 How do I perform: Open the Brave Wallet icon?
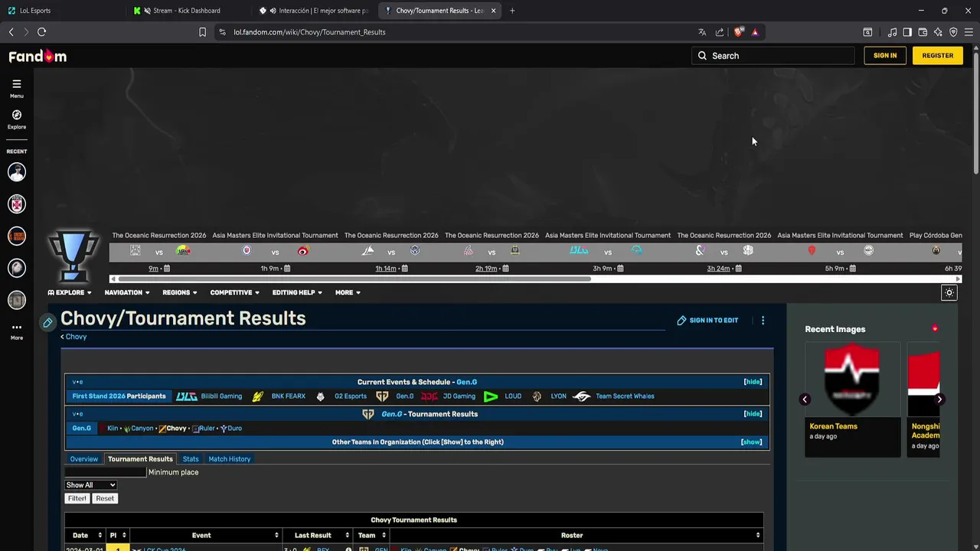[x=923, y=32]
